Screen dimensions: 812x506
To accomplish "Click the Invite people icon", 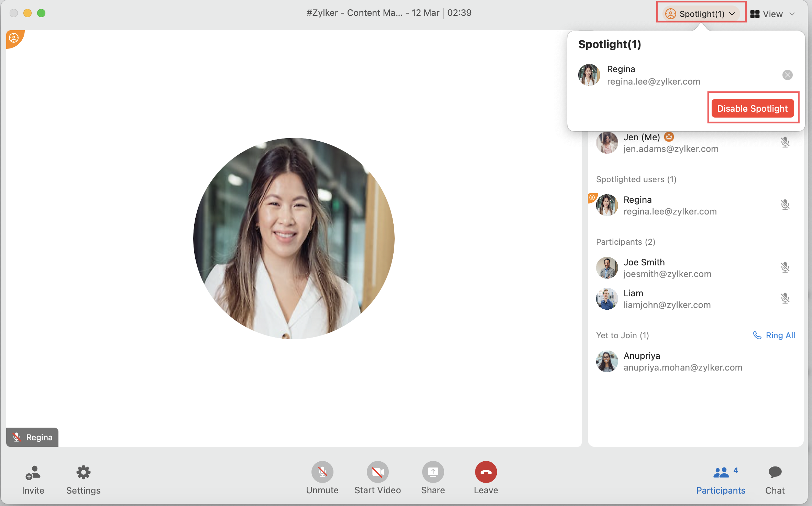I will (33, 473).
